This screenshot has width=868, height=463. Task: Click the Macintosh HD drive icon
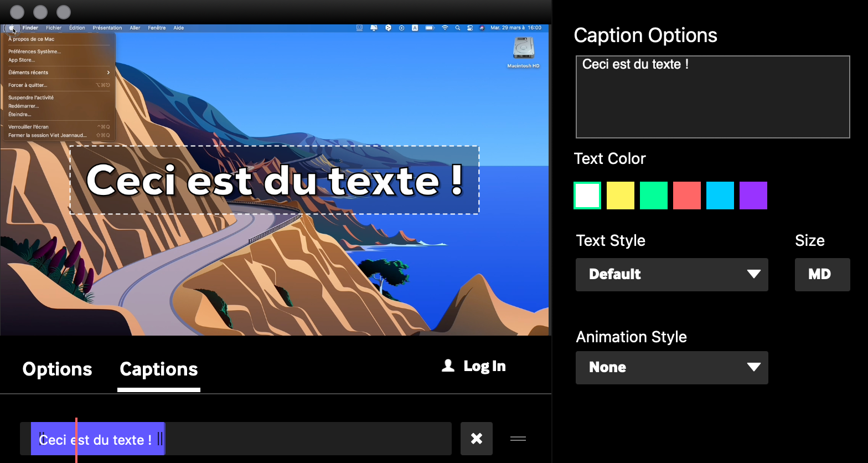(523, 49)
